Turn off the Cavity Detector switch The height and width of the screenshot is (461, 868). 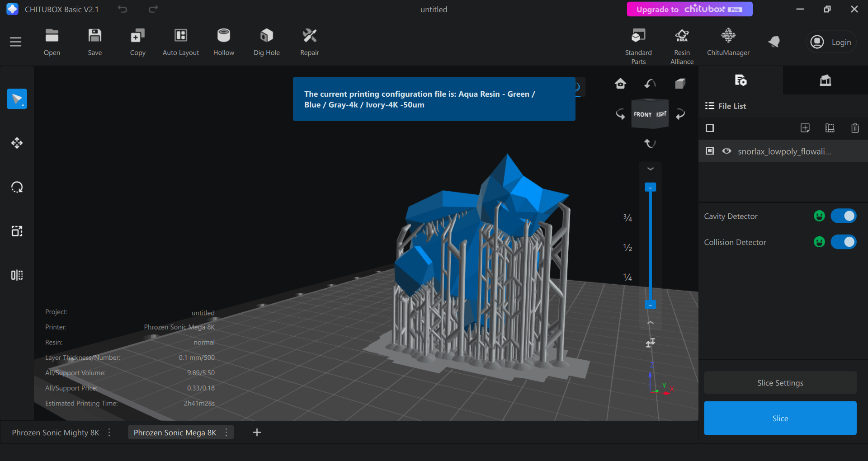[844, 216]
